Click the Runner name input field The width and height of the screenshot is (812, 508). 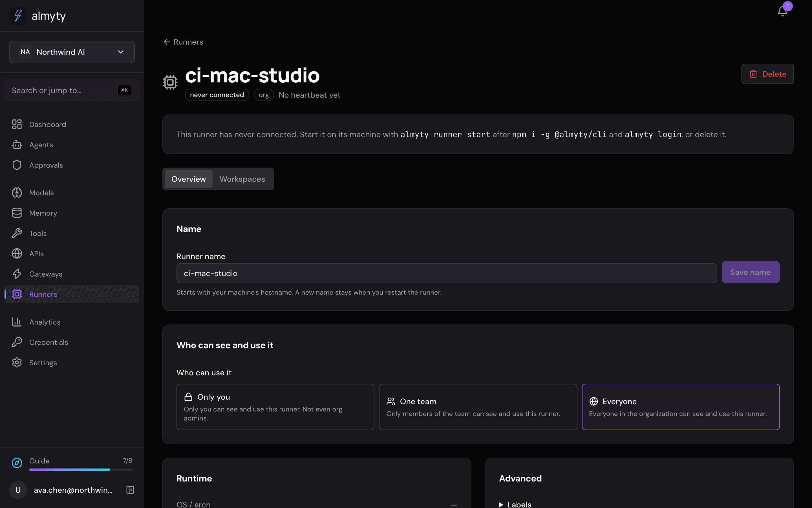[447, 273]
